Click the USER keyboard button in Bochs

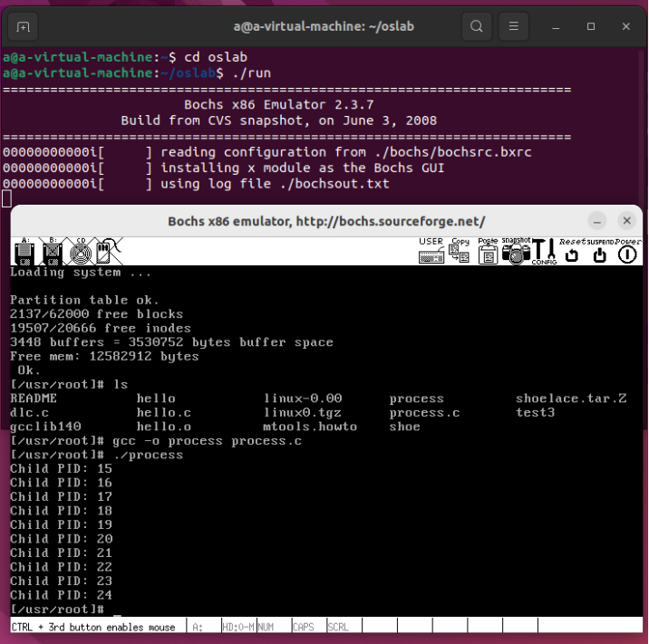(x=431, y=251)
